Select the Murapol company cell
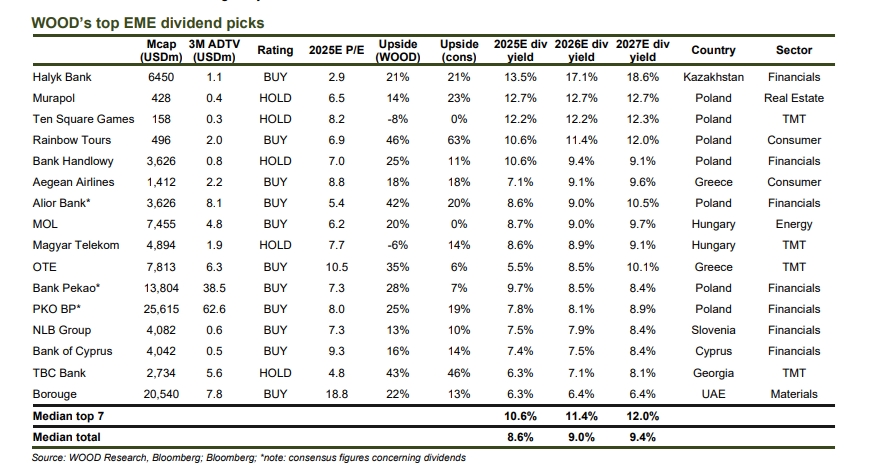The width and height of the screenshot is (885, 469). [54, 98]
